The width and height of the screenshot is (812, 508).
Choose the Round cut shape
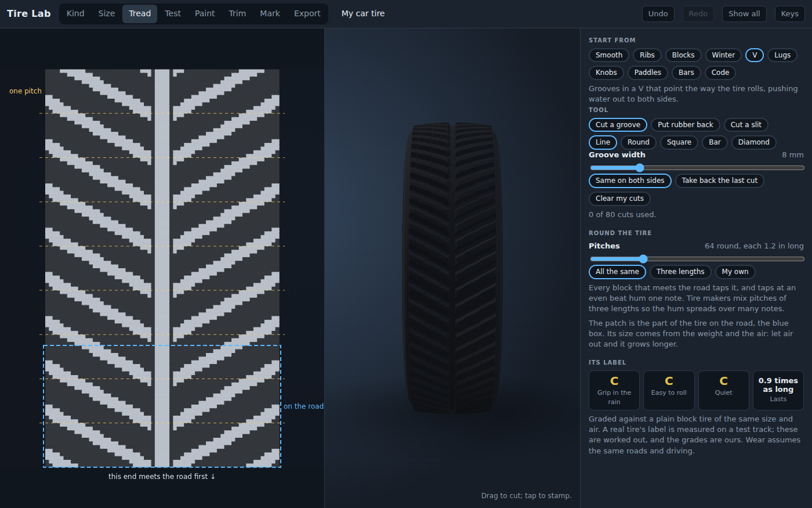click(639, 142)
